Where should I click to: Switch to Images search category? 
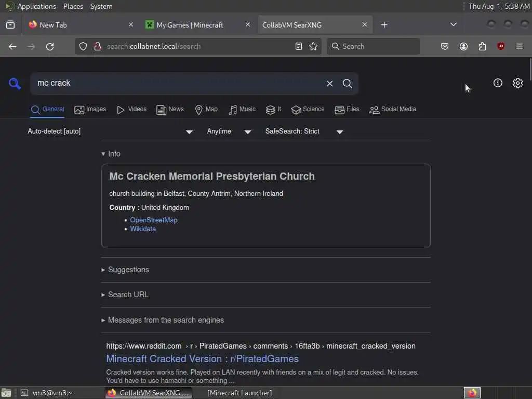click(90, 109)
